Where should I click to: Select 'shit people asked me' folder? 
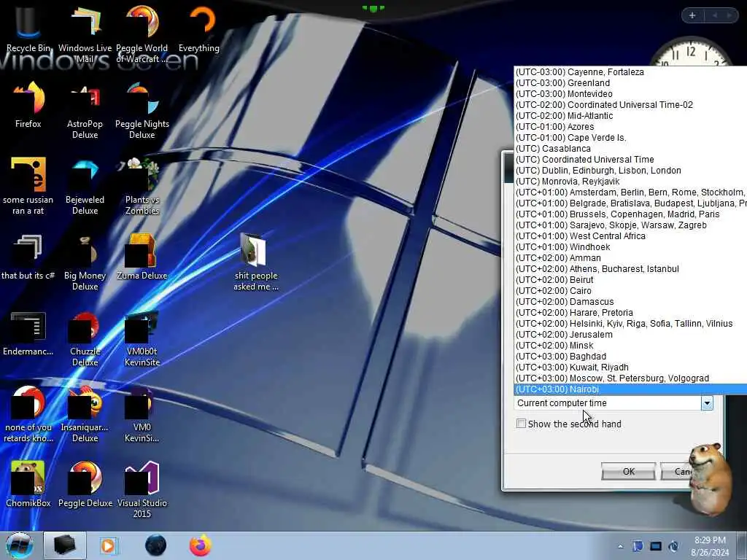coord(256,262)
